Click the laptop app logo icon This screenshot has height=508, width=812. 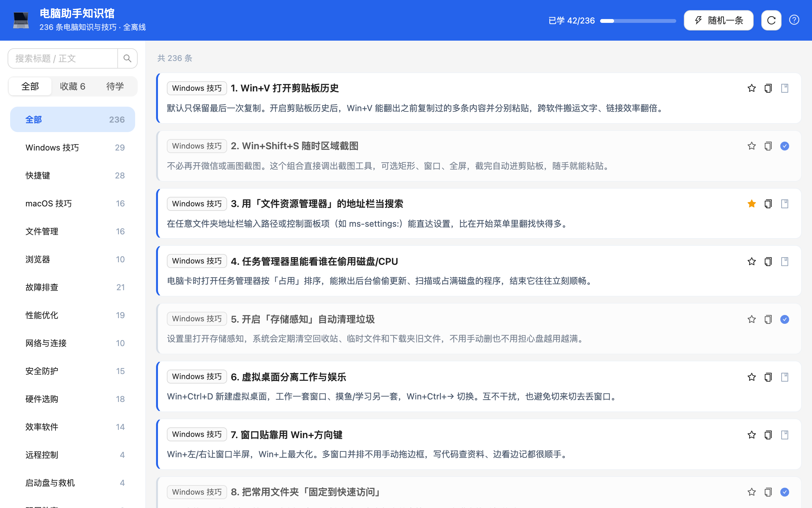click(21, 20)
